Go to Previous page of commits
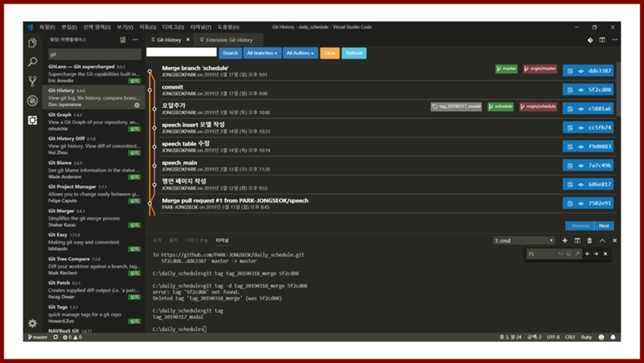 580,226
